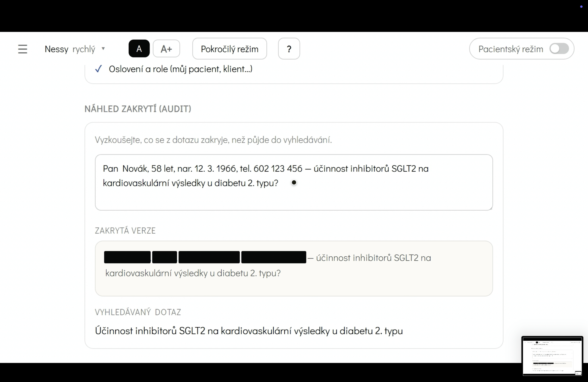The height and width of the screenshot is (382, 588).
Task: Open the hamburger menu
Action: (x=23, y=49)
